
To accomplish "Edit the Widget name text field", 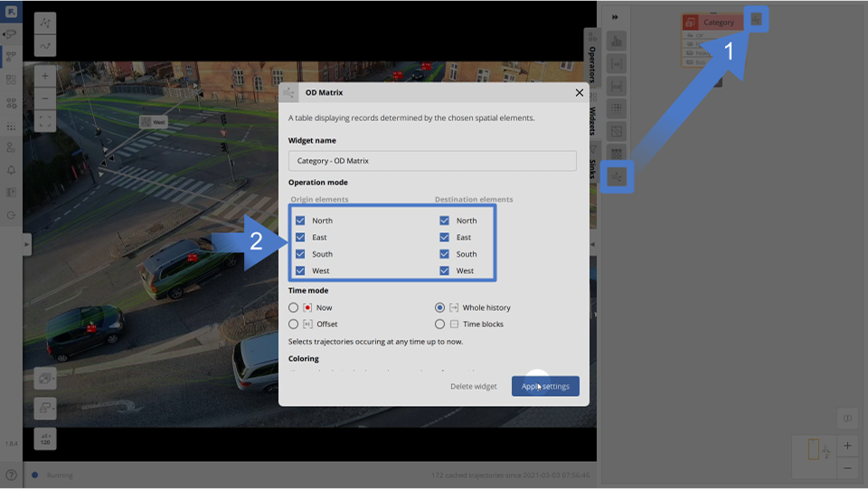I will point(432,161).
